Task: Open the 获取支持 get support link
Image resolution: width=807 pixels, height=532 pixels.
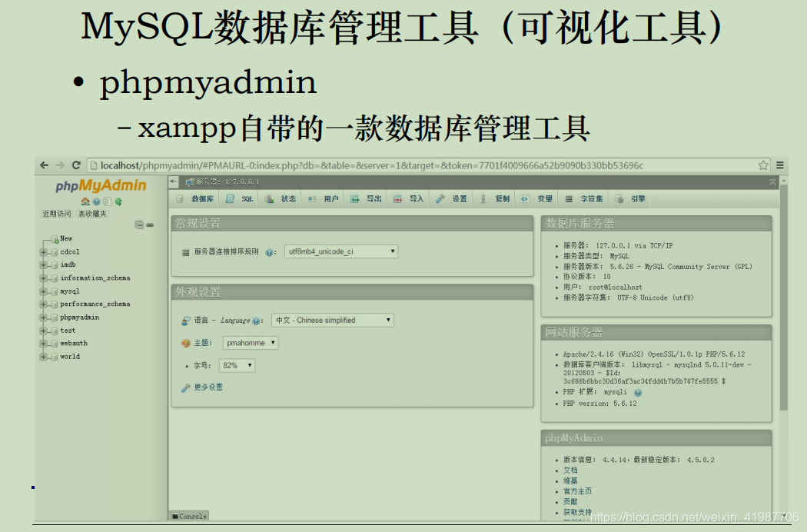Action: 577,513
